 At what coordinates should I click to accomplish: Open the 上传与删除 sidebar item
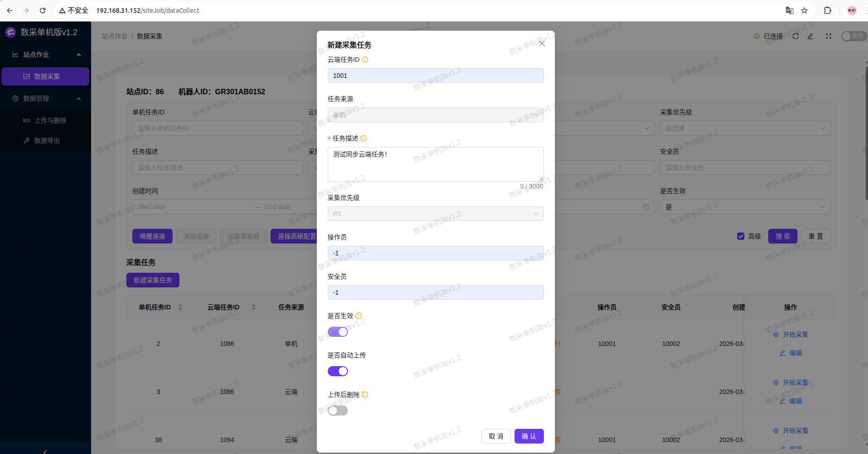45,120
